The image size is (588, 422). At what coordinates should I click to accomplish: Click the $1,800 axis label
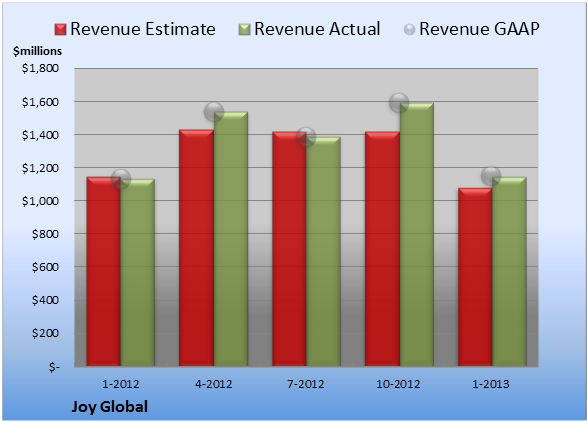click(40, 68)
